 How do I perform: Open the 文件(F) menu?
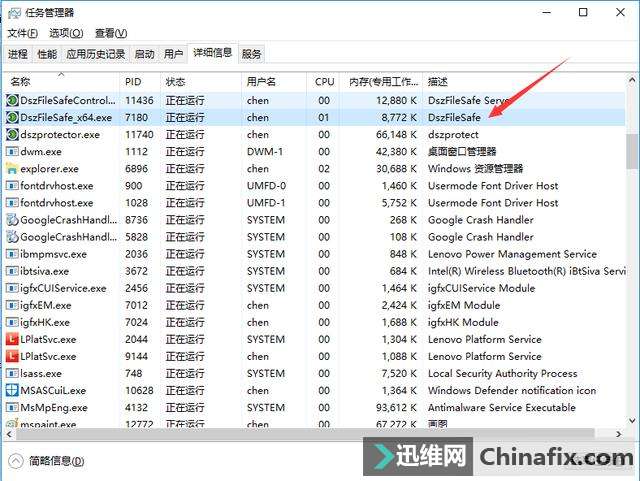(x=22, y=33)
